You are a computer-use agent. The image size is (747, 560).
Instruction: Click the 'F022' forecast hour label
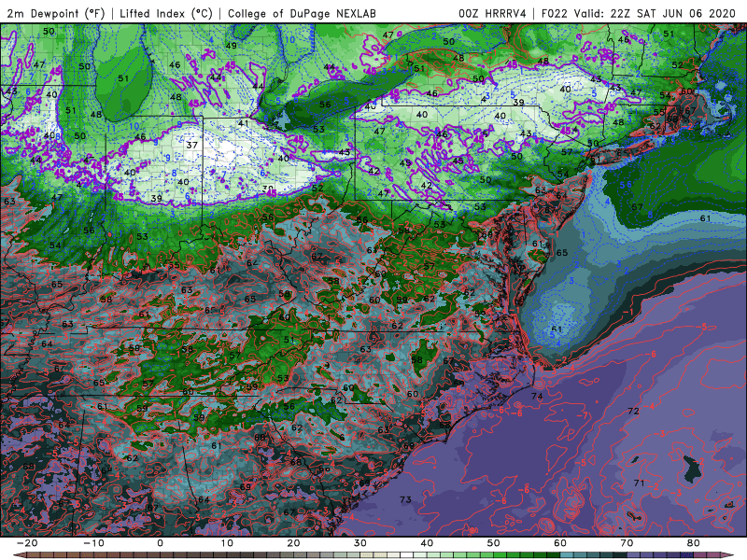pos(555,13)
